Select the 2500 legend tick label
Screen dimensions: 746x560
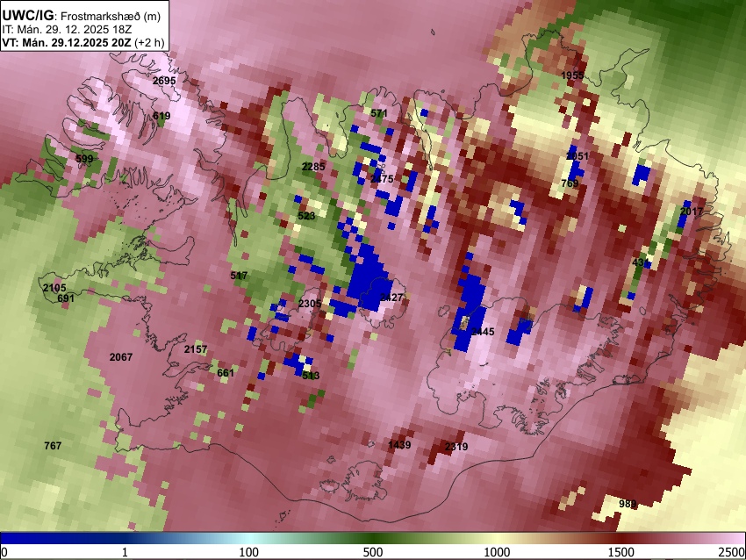732,552
